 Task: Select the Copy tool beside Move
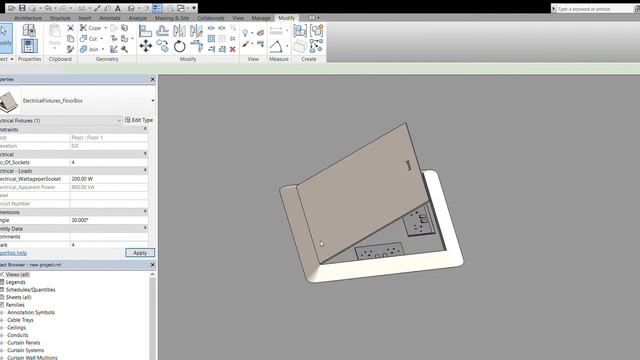(162, 46)
